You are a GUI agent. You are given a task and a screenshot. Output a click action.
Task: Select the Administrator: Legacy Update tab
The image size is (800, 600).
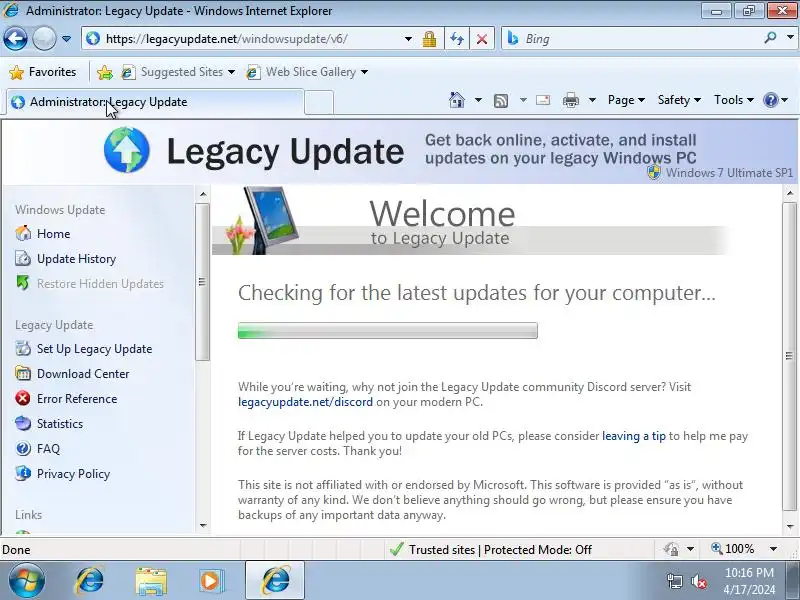click(155, 102)
